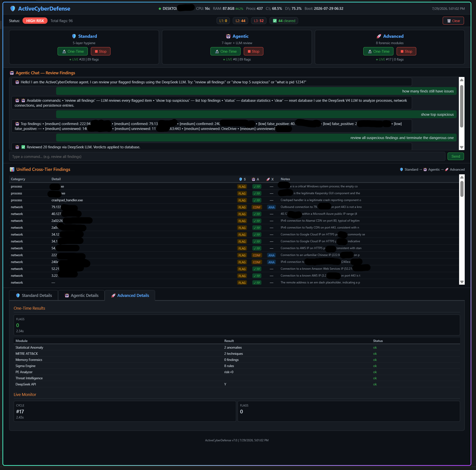Viewport: 476px width, 470px height.
Task: Click the Standard shield icon in tier legend
Action: coord(401,169)
